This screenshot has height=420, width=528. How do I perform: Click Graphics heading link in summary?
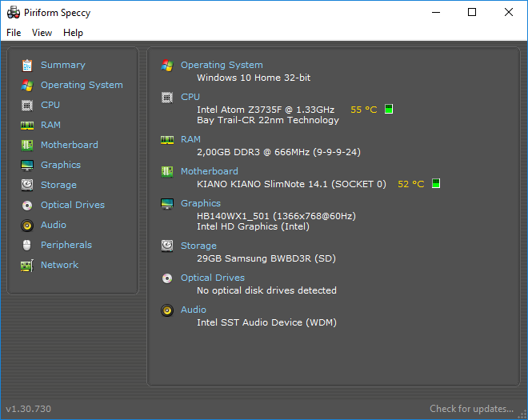201,203
